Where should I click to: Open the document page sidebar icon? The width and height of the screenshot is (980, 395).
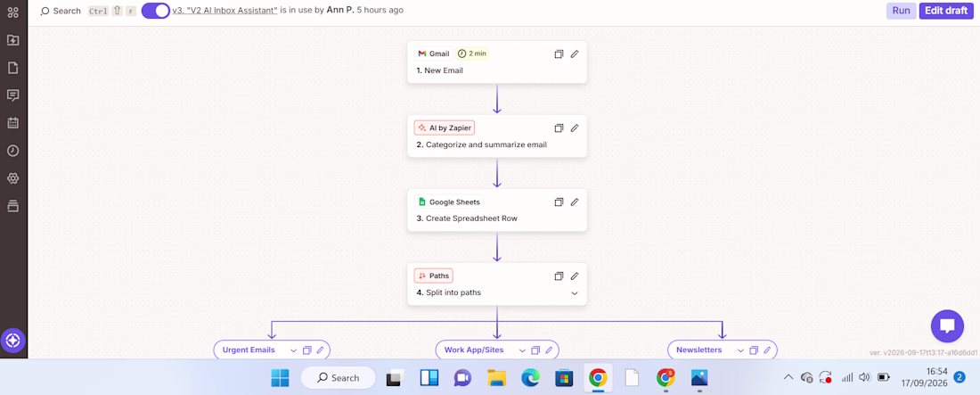pyautogui.click(x=12, y=68)
